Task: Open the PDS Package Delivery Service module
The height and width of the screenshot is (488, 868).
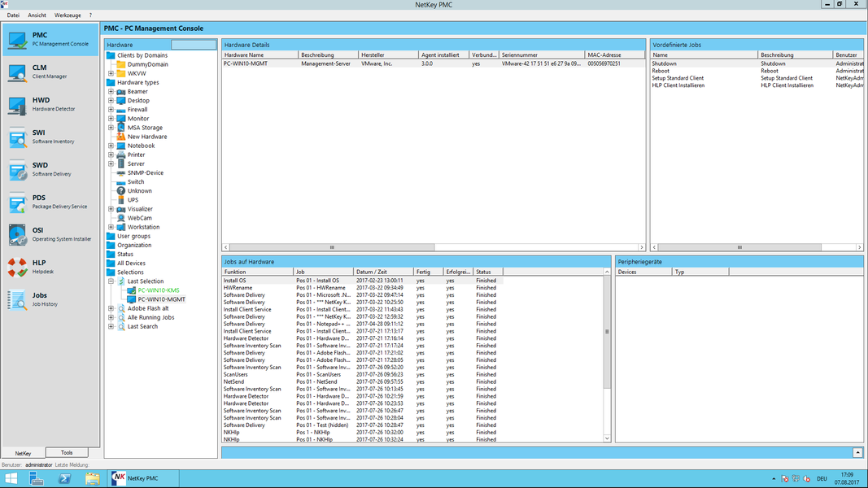Action: [37, 202]
